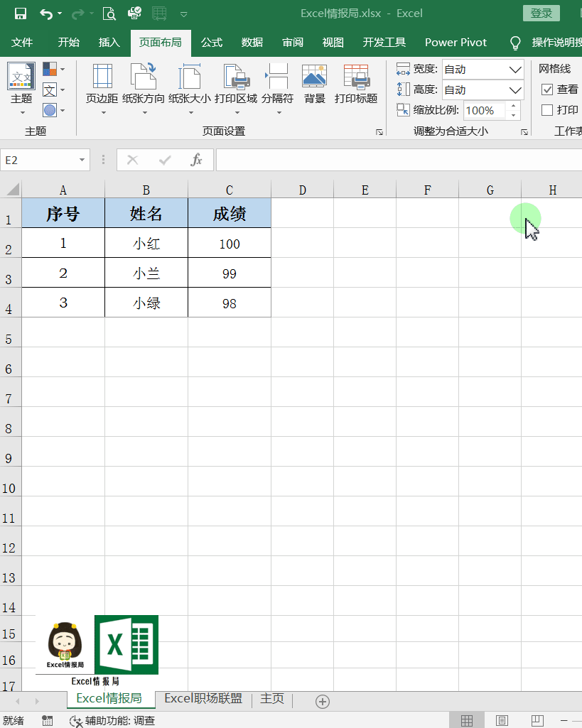Click the 打印标题 print titles icon
The width and height of the screenshot is (582, 728).
pos(356,77)
